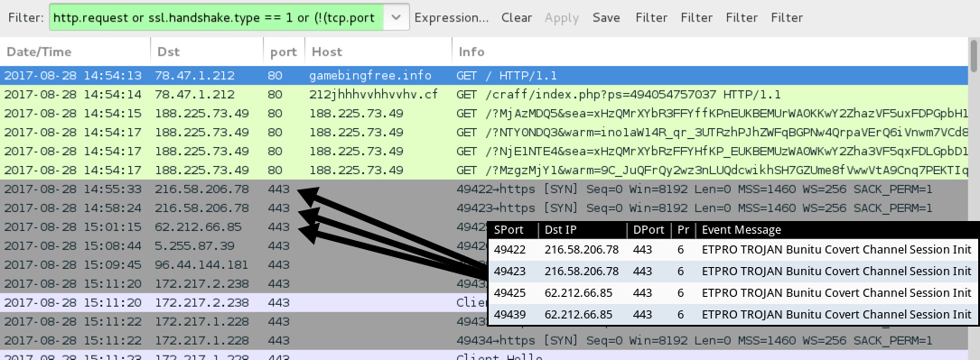Click the last saved Filter button
The height and width of the screenshot is (360, 980).
pos(787,17)
